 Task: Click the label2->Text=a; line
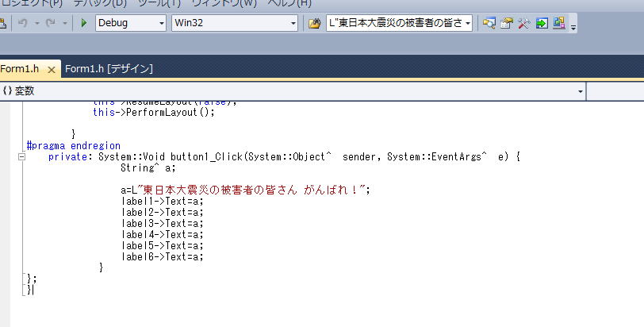coord(163,212)
